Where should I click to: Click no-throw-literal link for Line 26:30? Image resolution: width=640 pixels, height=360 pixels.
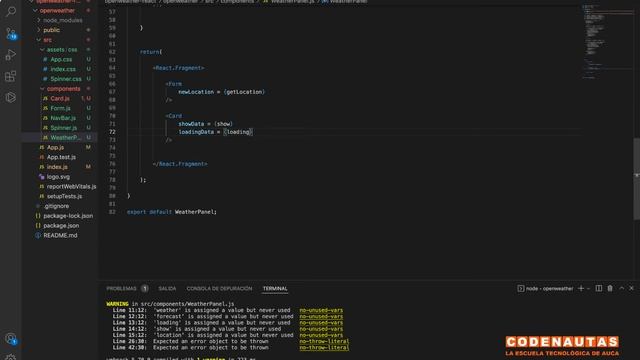click(324, 341)
